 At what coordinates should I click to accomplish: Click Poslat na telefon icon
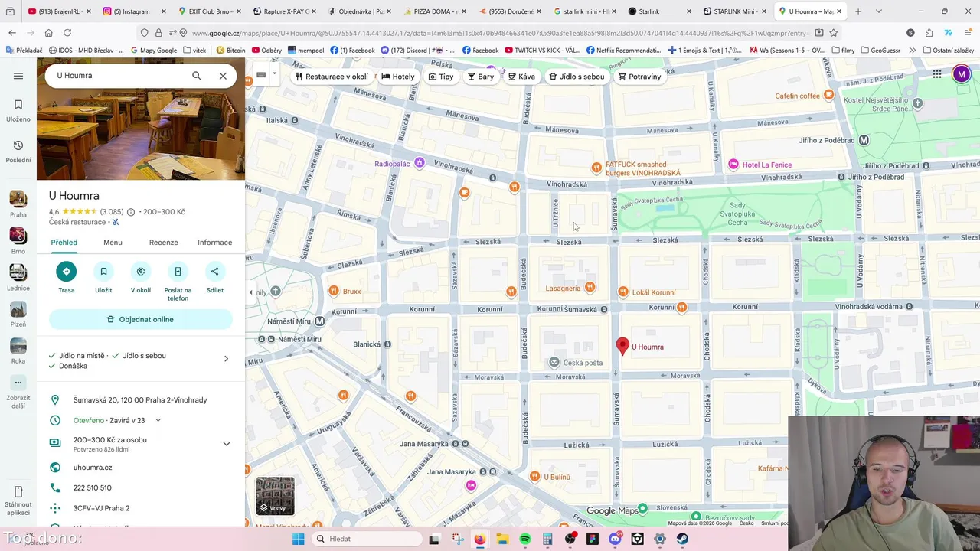pos(178,271)
